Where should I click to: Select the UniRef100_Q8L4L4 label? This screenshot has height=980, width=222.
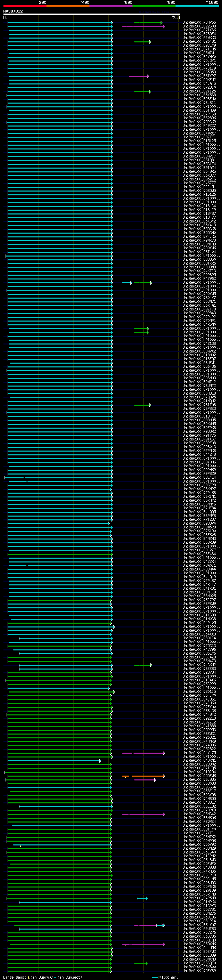tap(199, 477)
